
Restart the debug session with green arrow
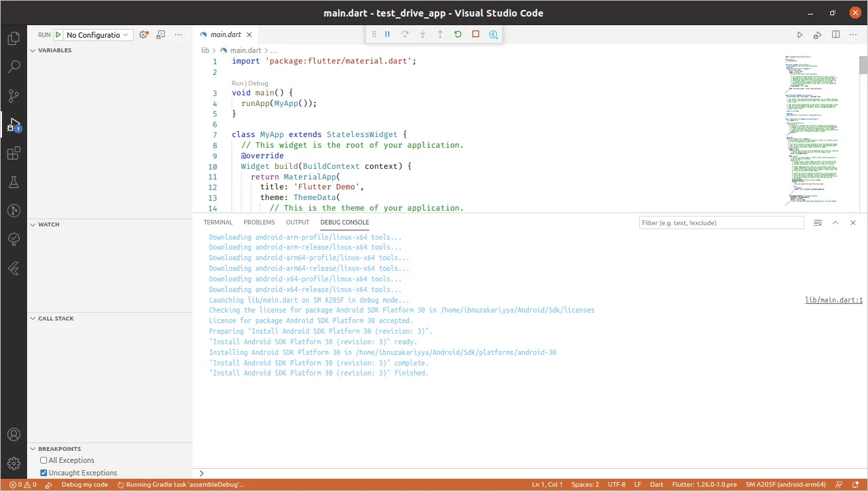458,34
